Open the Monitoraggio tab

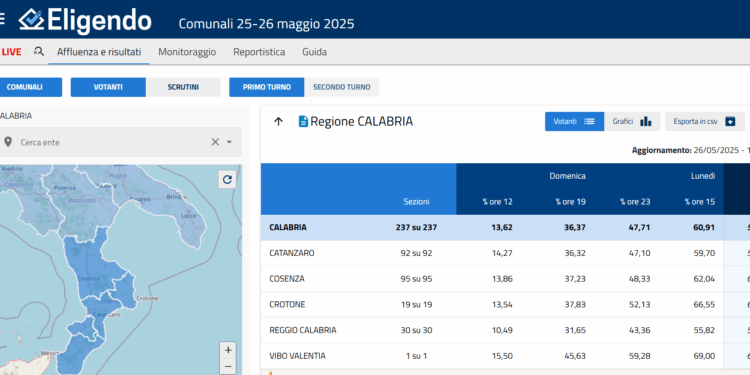tap(187, 52)
